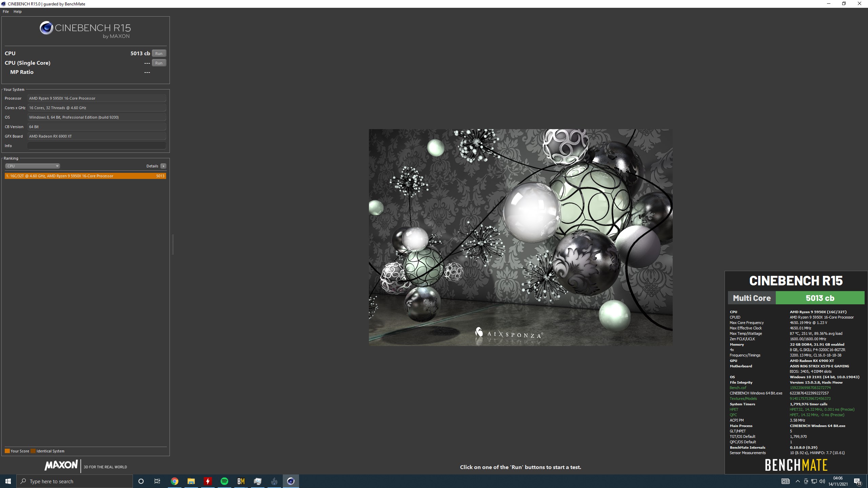This screenshot has width=868, height=488.
Task: Show hidden system tray icons
Action: [797, 481]
